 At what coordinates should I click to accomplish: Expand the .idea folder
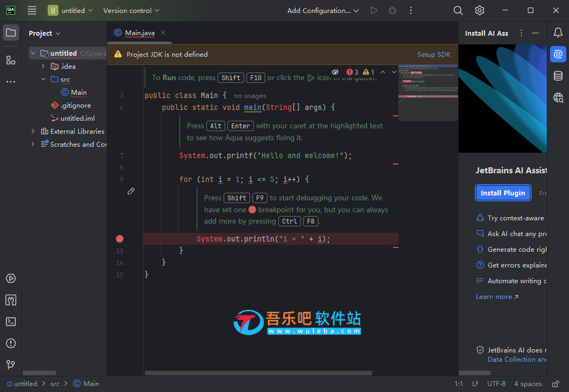tap(43, 66)
